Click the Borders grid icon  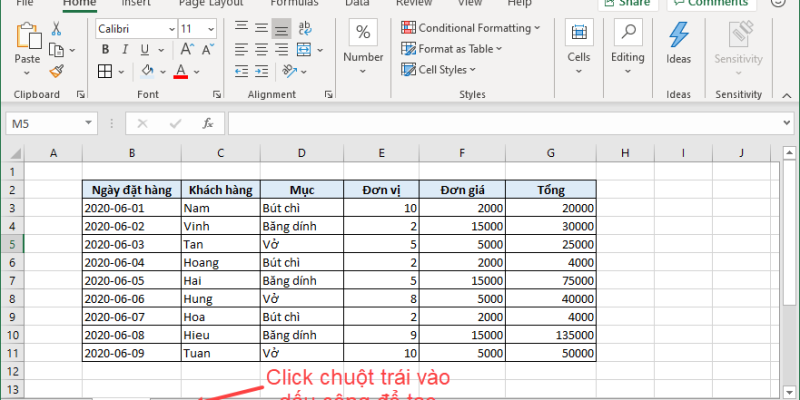pyautogui.click(x=106, y=71)
